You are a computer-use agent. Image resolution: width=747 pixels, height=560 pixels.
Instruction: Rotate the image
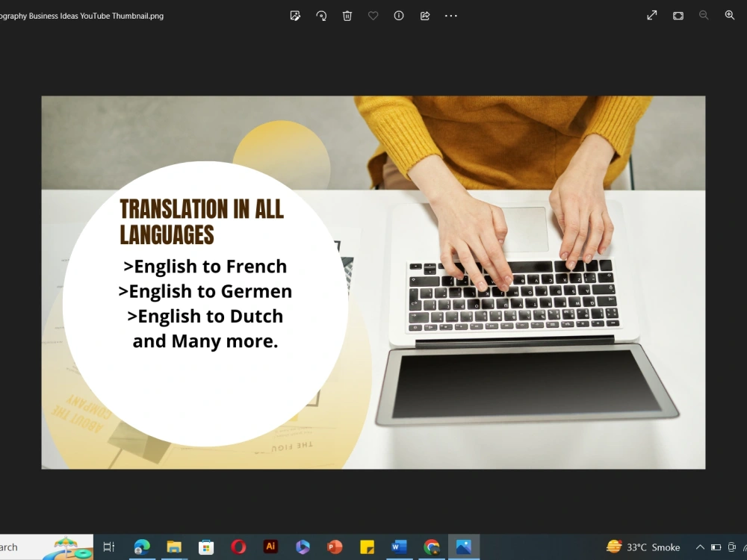321,16
